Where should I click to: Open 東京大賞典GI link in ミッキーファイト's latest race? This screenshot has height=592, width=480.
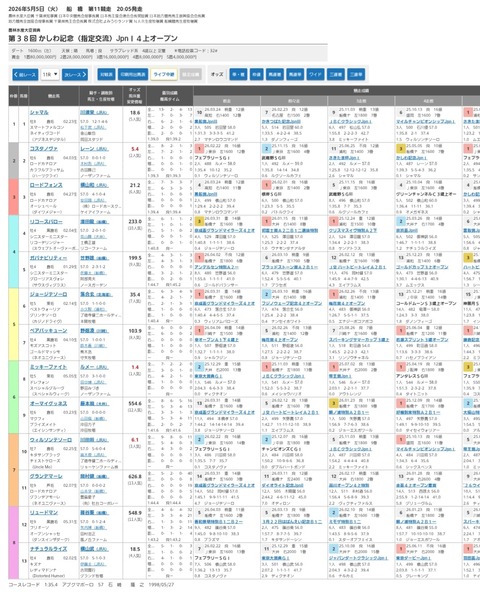point(208,376)
